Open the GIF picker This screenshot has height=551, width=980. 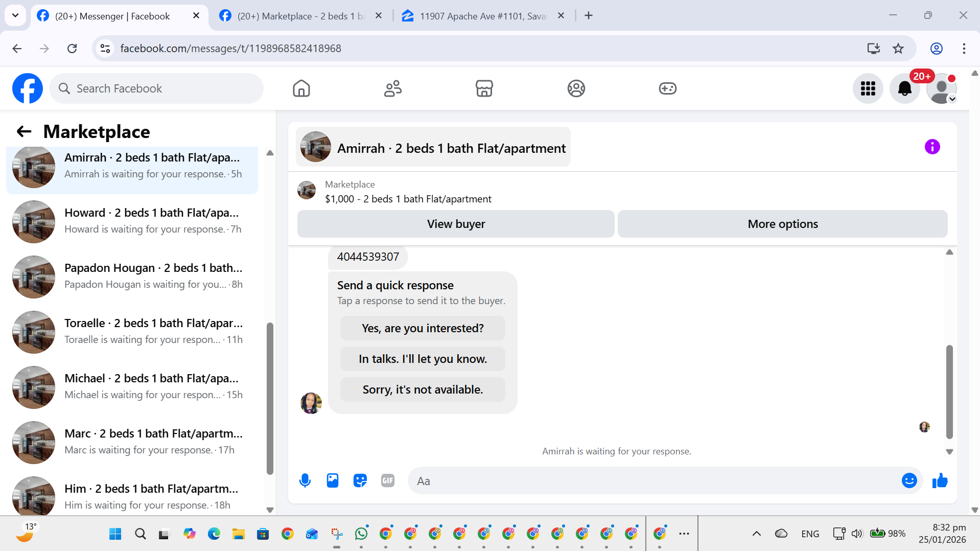point(388,480)
